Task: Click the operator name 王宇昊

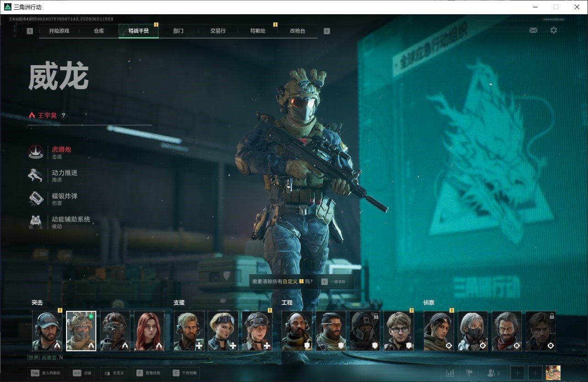Action: coord(47,116)
